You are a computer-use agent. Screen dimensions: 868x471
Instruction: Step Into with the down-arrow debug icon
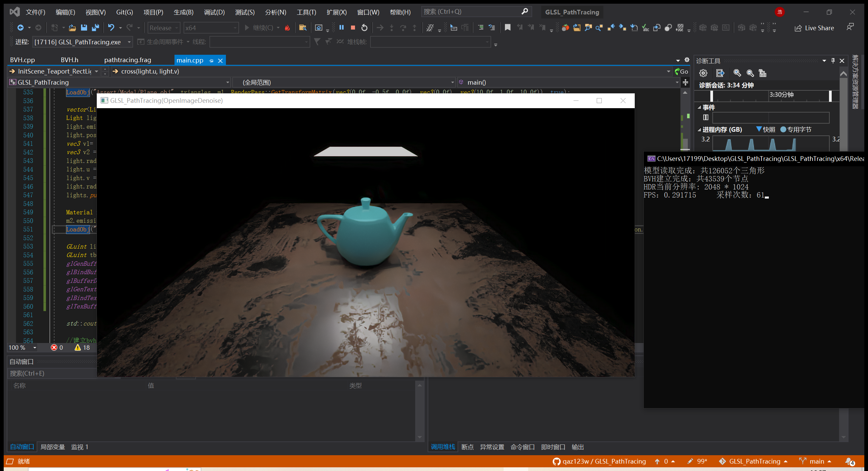tap(392, 28)
